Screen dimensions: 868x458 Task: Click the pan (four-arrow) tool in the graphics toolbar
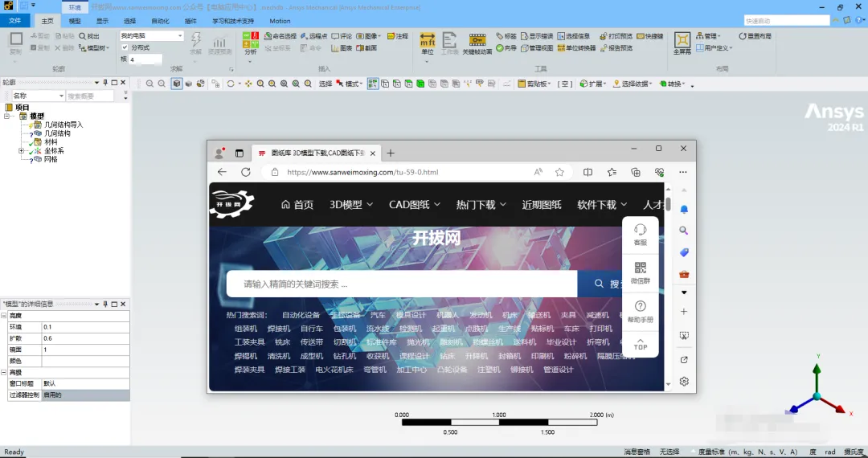click(248, 84)
